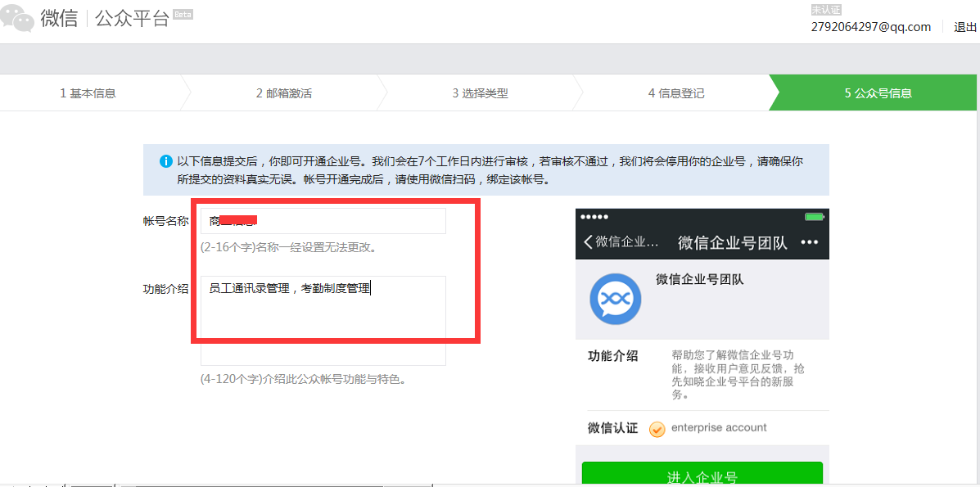The image size is (980, 487).
Task: Open step 2 邮箱激活
Action: pos(284,93)
